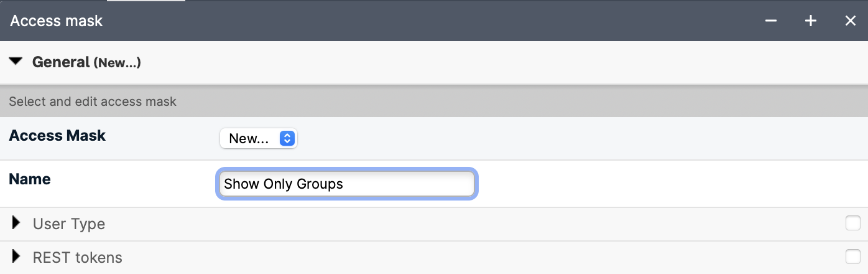Click the bold Name field label
The height and width of the screenshot is (274, 868).
click(30, 179)
